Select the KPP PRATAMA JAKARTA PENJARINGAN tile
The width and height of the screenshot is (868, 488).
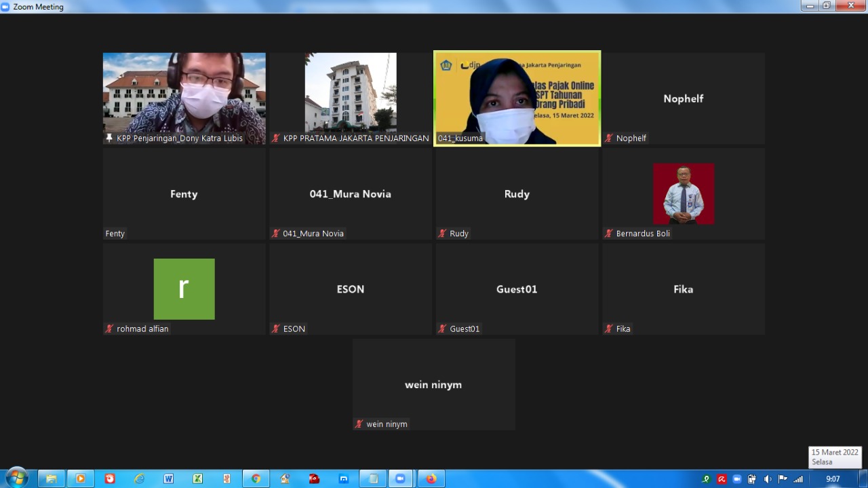click(350, 98)
